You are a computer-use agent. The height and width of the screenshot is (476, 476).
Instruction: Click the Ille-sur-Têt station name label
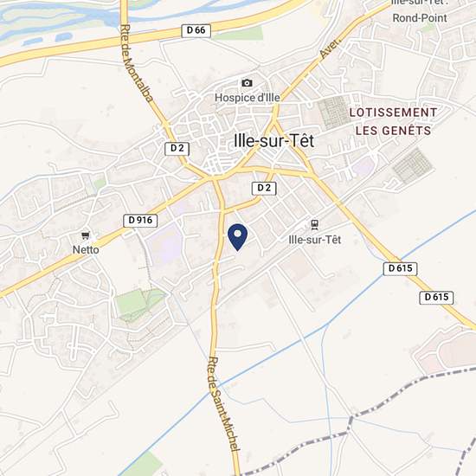tap(315, 240)
